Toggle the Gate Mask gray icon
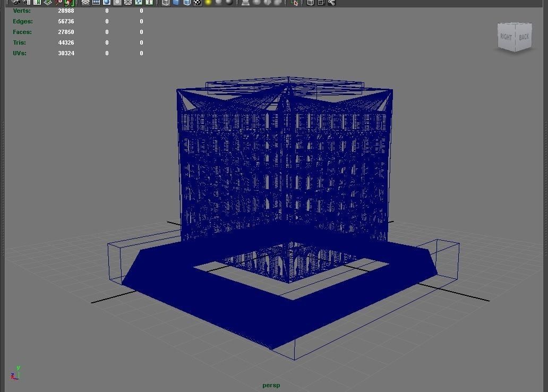Image resolution: width=548 pixels, height=392 pixels. pos(117,2)
